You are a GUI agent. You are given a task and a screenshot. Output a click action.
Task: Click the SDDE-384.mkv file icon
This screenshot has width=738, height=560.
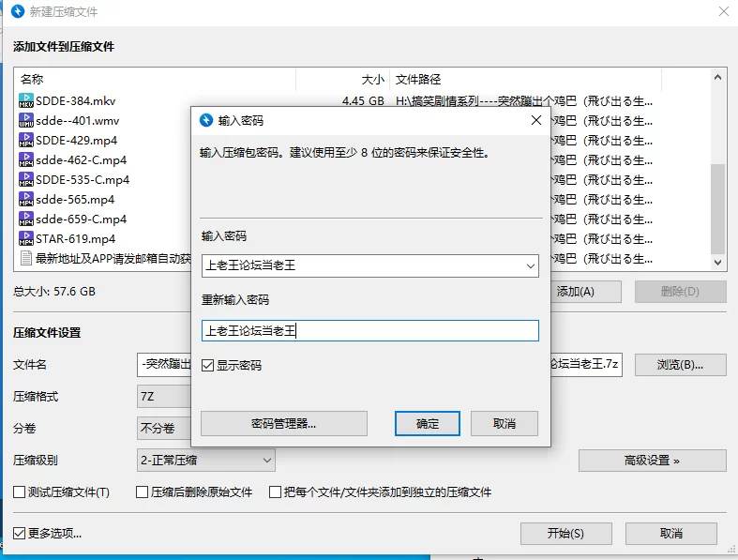[x=26, y=100]
